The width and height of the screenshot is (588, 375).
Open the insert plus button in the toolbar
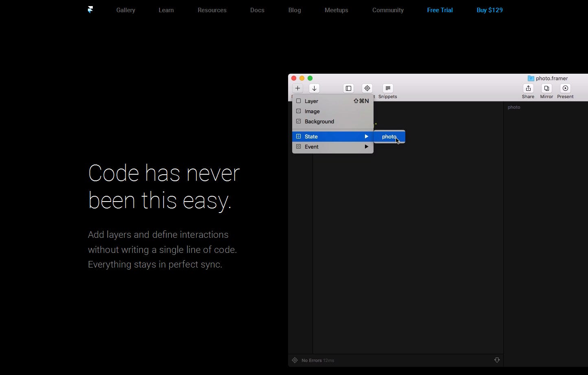coord(297,88)
